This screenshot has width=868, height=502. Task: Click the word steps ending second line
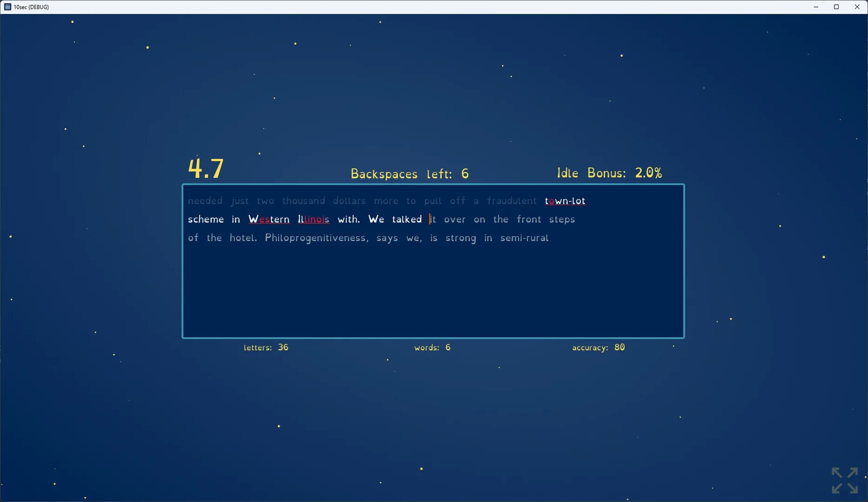coord(562,220)
